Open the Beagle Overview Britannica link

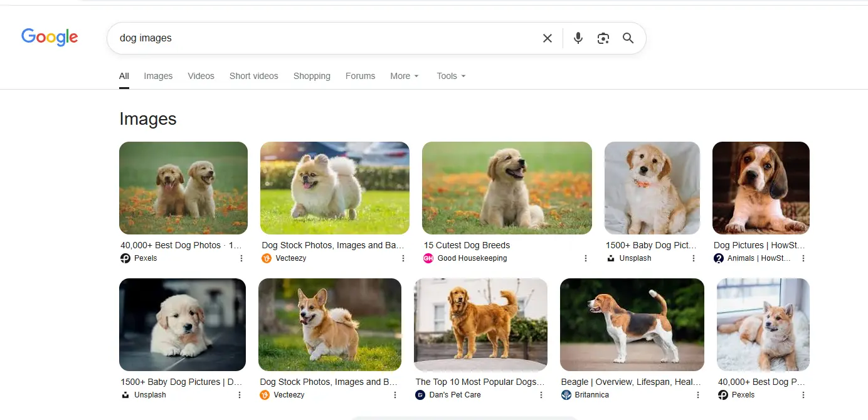click(x=631, y=382)
